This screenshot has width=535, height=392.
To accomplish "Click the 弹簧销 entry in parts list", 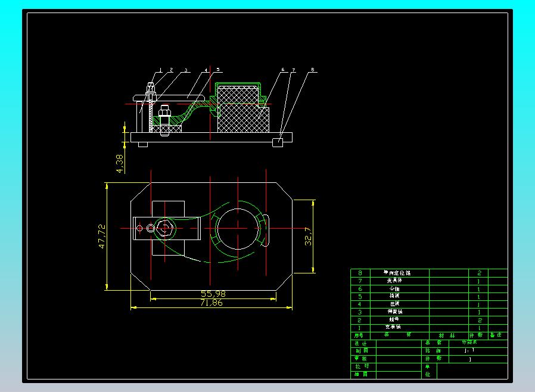I will pyautogui.click(x=395, y=312).
